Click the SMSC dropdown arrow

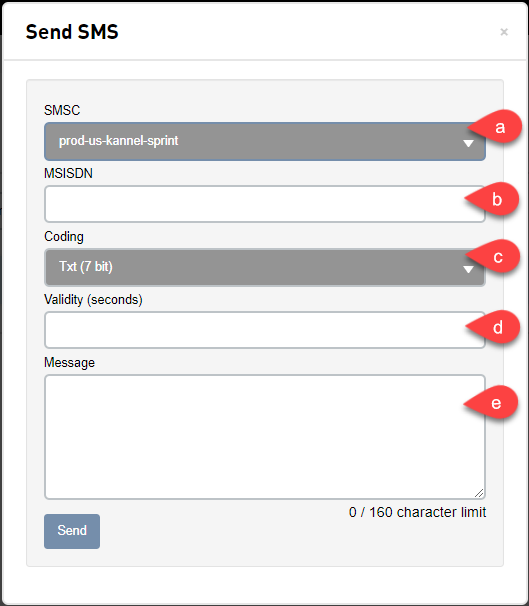[468, 143]
